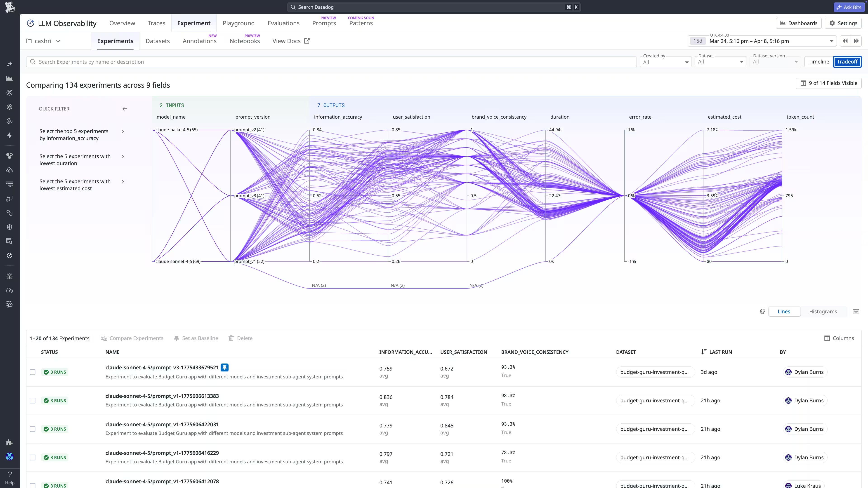Expand top 5 experiments by information_accuracy filter
This screenshot has width=868, height=488.
click(123, 131)
